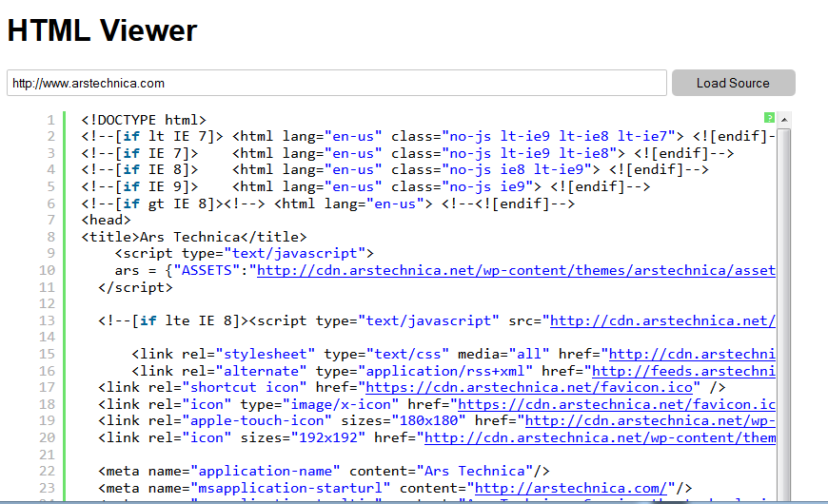The height and width of the screenshot is (504, 828).
Task: Click the "text/javascript" value on line 9
Action: point(295,253)
